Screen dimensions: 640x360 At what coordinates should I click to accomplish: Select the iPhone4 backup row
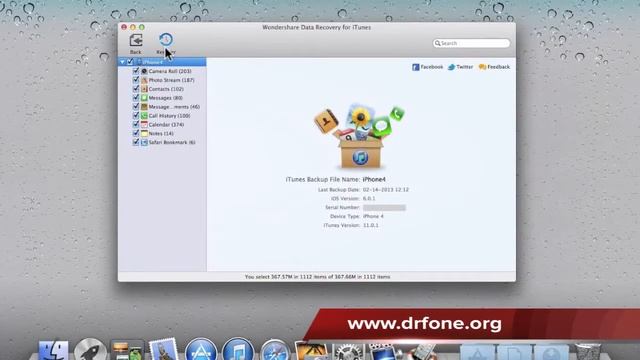coord(162,62)
